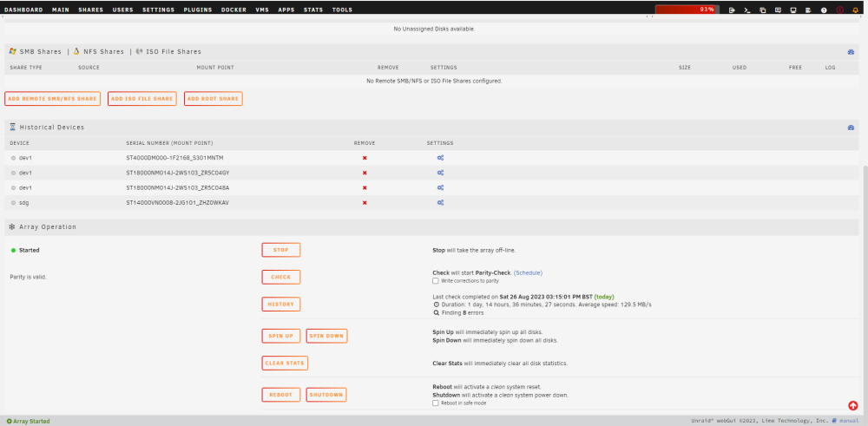The height and width of the screenshot is (426, 868).
Task: Click the SPIN UP button
Action: click(281, 336)
